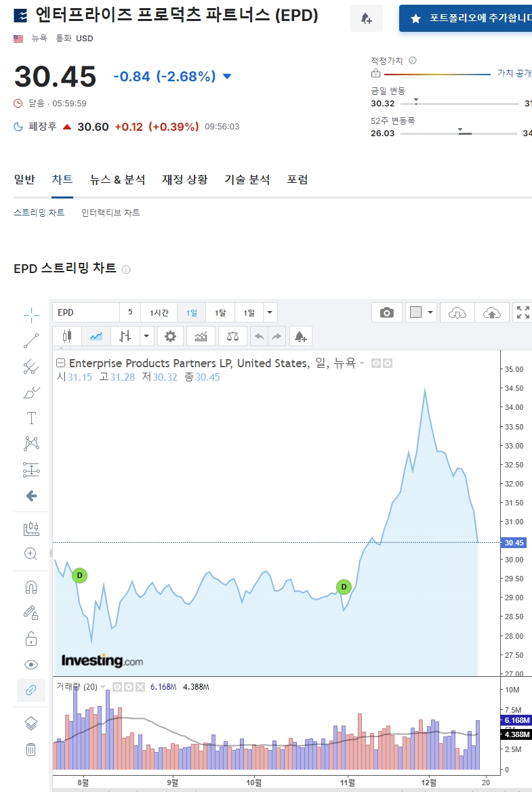Click the first D dividend marker in August
Screen dimensions: 532x792
tap(79, 575)
